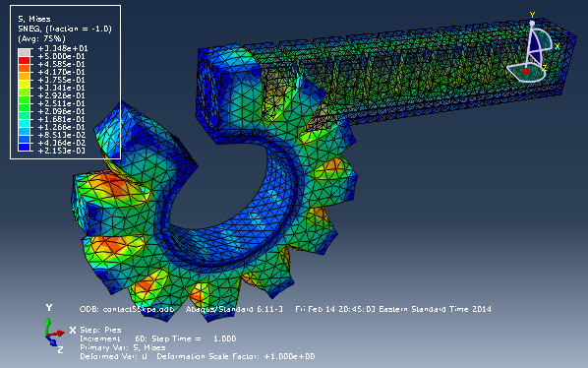Click the green Y arrow of the orientation triad
Viewport: 588px width, 368px height.
pos(47,326)
